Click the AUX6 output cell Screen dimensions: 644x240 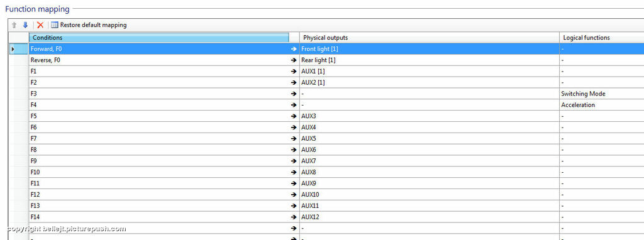(x=430, y=150)
